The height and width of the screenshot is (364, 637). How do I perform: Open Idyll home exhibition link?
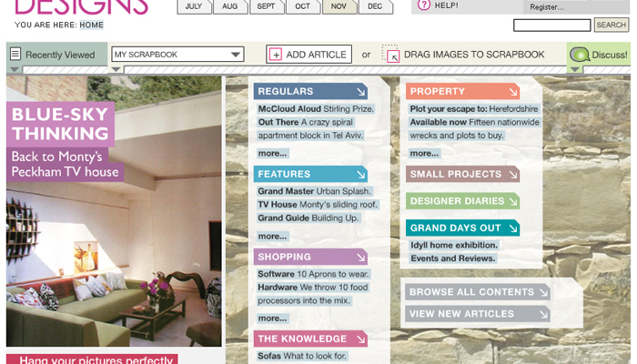454,246
